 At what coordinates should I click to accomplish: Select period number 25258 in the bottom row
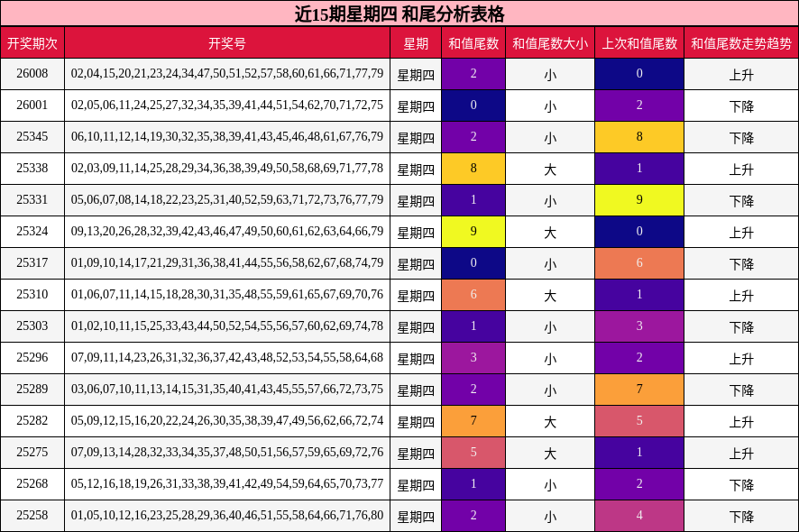(x=34, y=516)
